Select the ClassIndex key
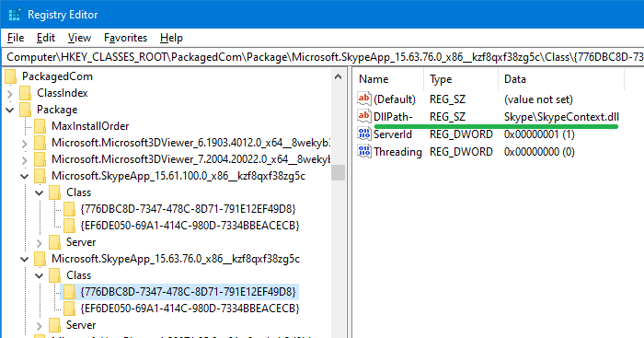Image resolution: width=644 pixels, height=338 pixels. pos(62,93)
